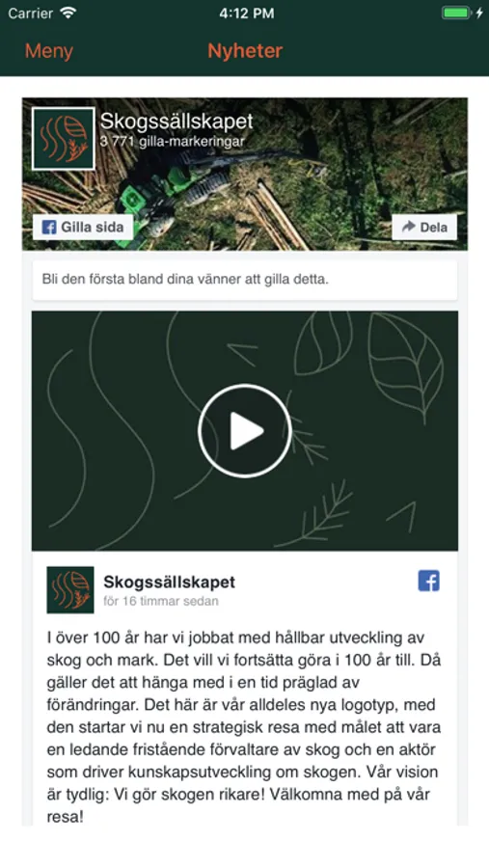Click the Skogssällskapet page title in banner
Screen dimensions: 489x868
[x=177, y=122]
